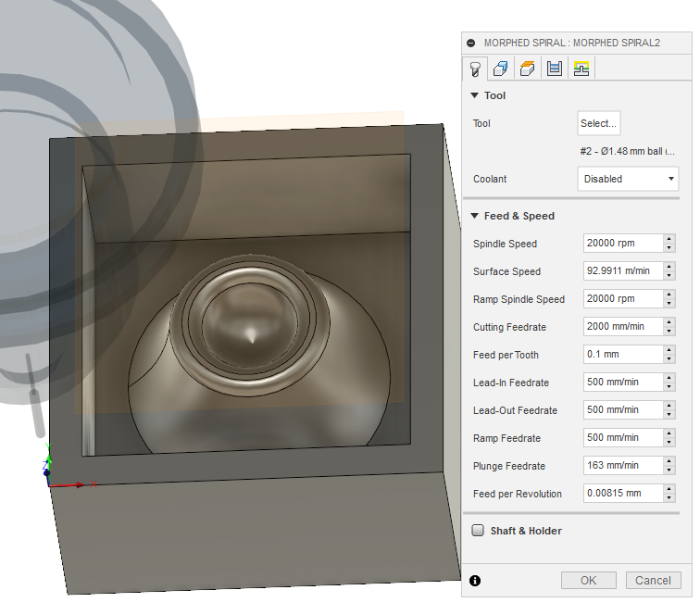Click the info icon at dialog bottom

pos(475,580)
